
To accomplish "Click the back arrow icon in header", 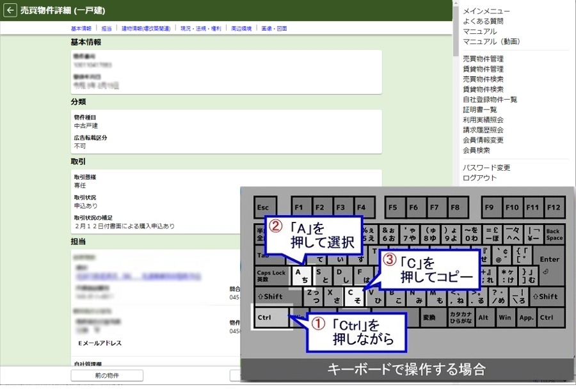I will coord(10,10).
